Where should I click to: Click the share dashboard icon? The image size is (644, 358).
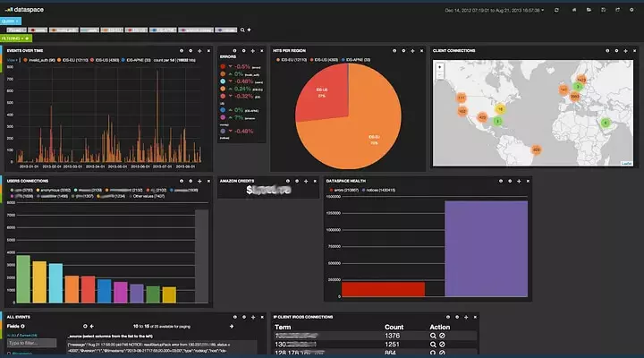click(619, 10)
